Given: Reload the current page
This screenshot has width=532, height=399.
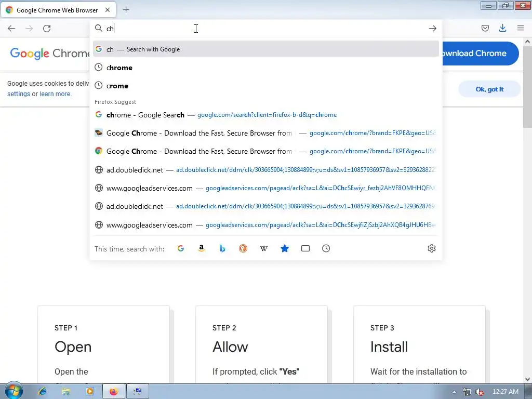Looking at the screenshot, I should tap(47, 29).
